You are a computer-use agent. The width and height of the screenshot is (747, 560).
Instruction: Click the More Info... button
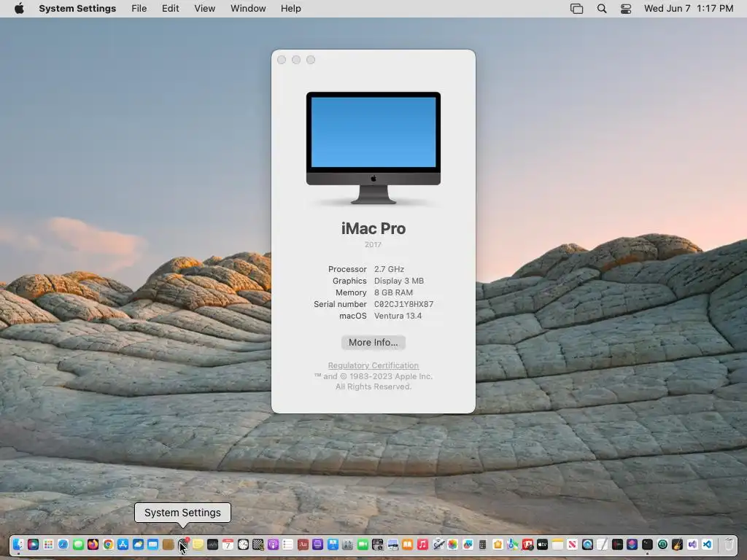[x=373, y=343]
